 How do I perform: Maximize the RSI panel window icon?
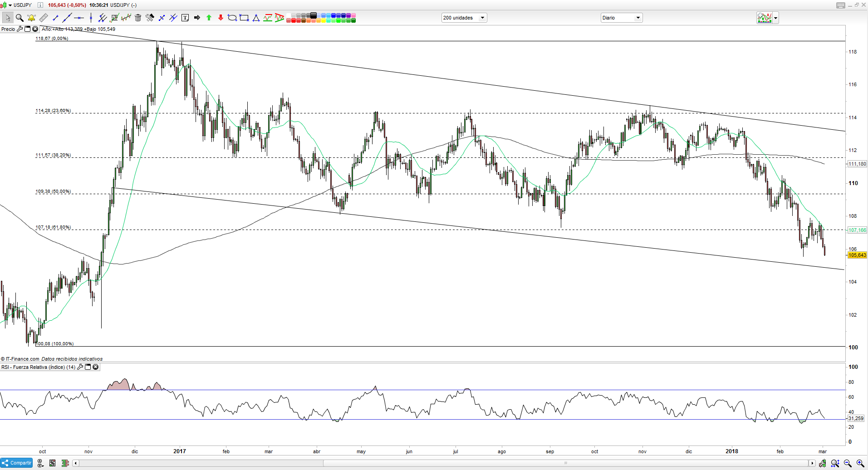[x=88, y=367]
